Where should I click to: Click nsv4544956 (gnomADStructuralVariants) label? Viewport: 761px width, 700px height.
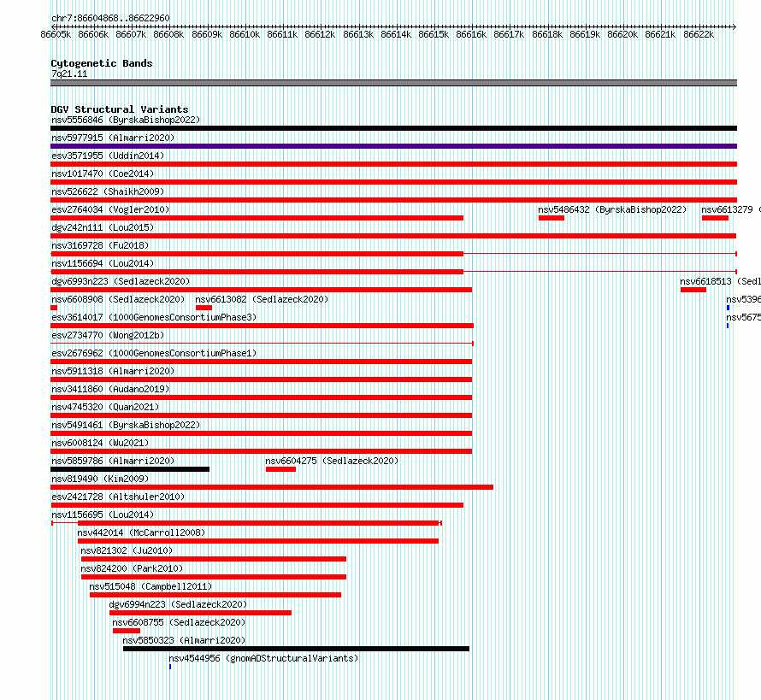pyautogui.click(x=263, y=658)
